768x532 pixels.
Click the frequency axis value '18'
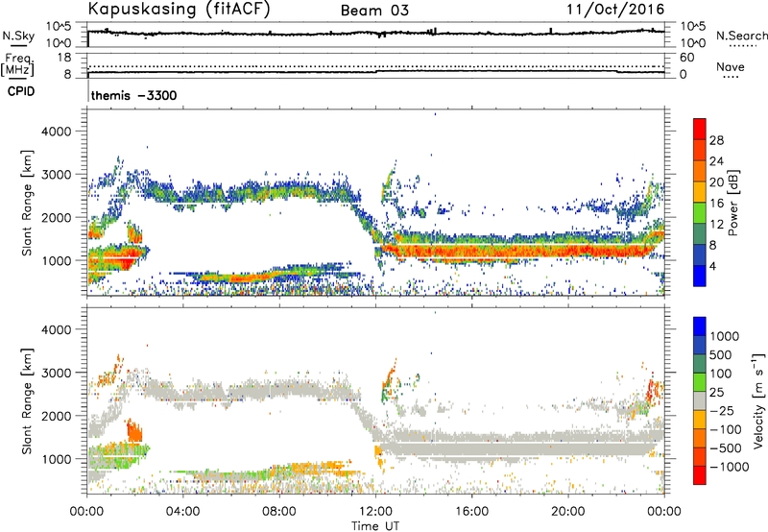(64, 58)
